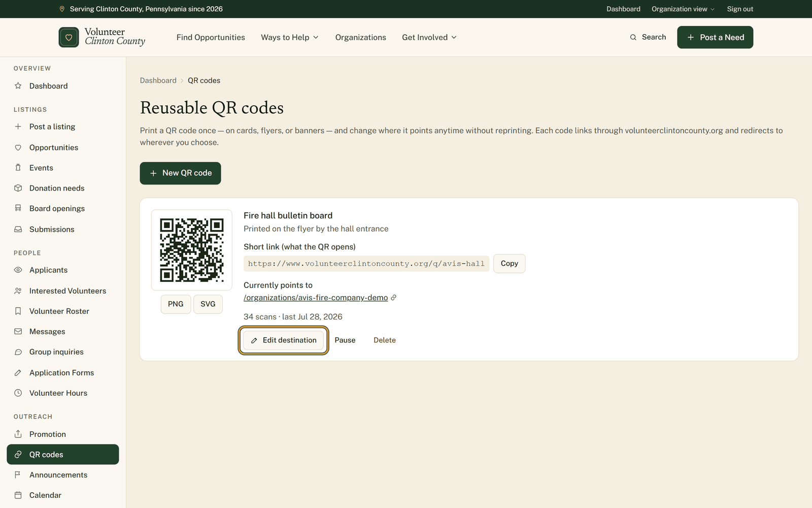812x508 pixels.
Task: Click the short link URL field
Action: 366,264
